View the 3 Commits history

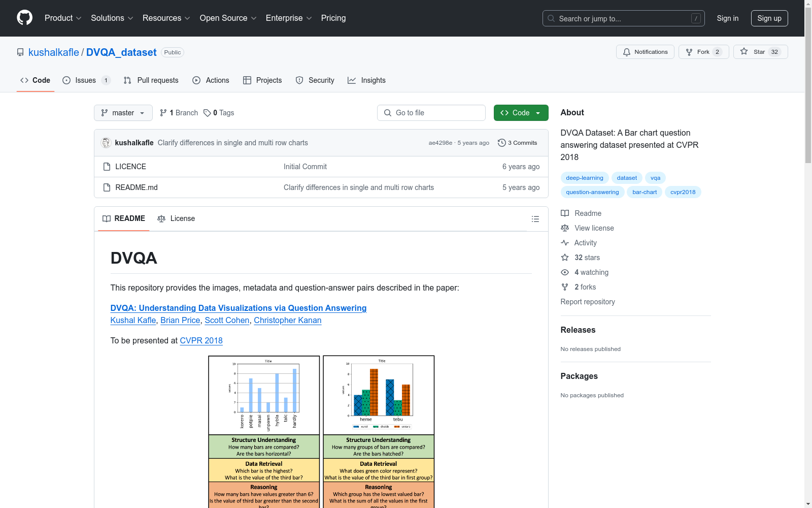[517, 143]
